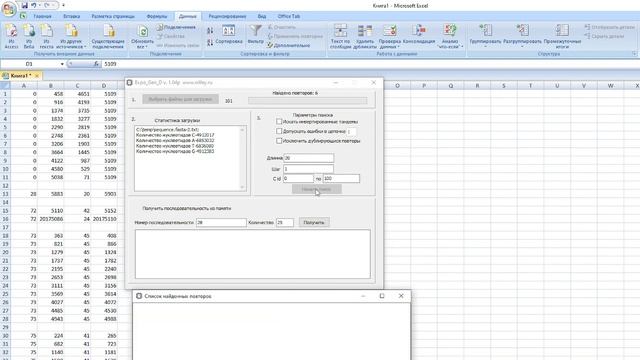The width and height of the screenshot is (640, 360).
Task: Check 'Искать инвертированные тандемы' checkbox
Action: point(279,122)
